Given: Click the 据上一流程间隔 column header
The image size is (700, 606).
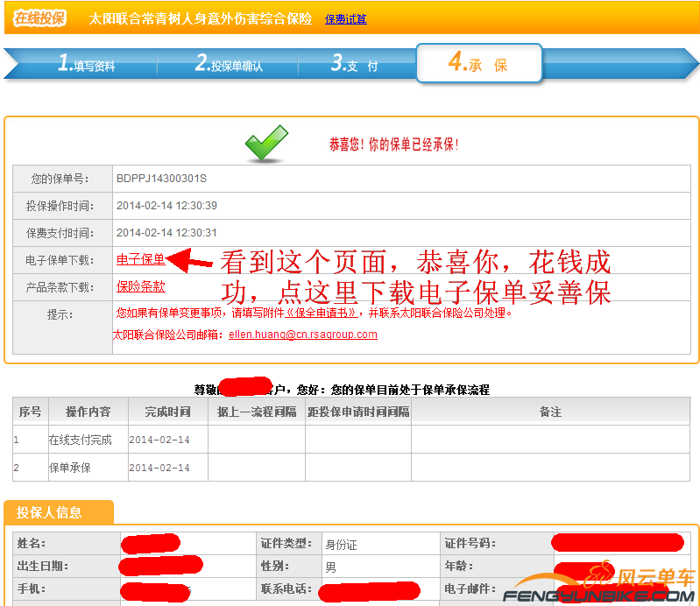Looking at the screenshot, I should point(257,412).
